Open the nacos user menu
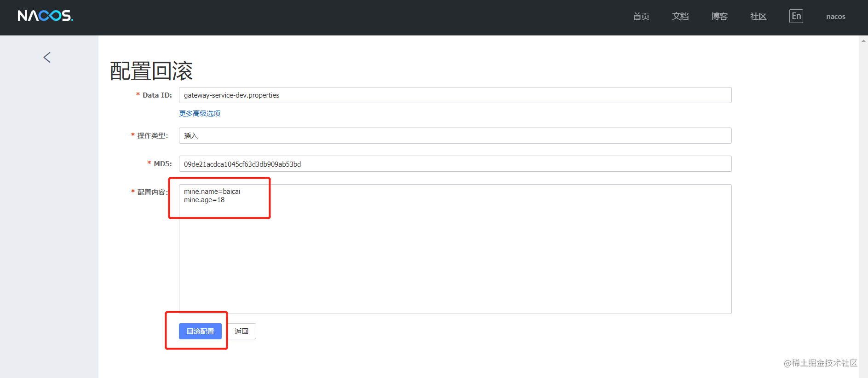The width and height of the screenshot is (868, 378). pyautogui.click(x=836, y=17)
